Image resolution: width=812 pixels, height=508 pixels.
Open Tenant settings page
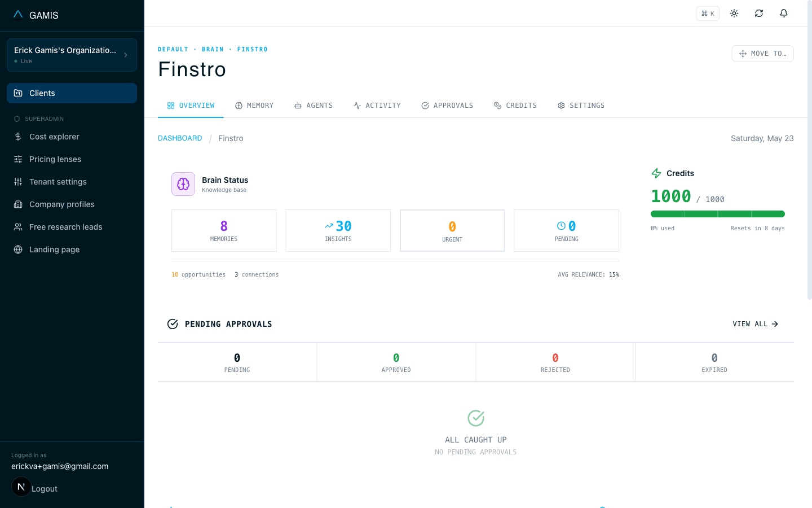click(x=72, y=182)
